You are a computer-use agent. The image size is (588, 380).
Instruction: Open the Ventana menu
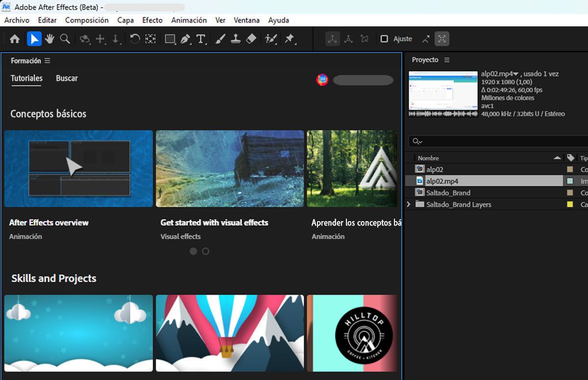point(246,20)
